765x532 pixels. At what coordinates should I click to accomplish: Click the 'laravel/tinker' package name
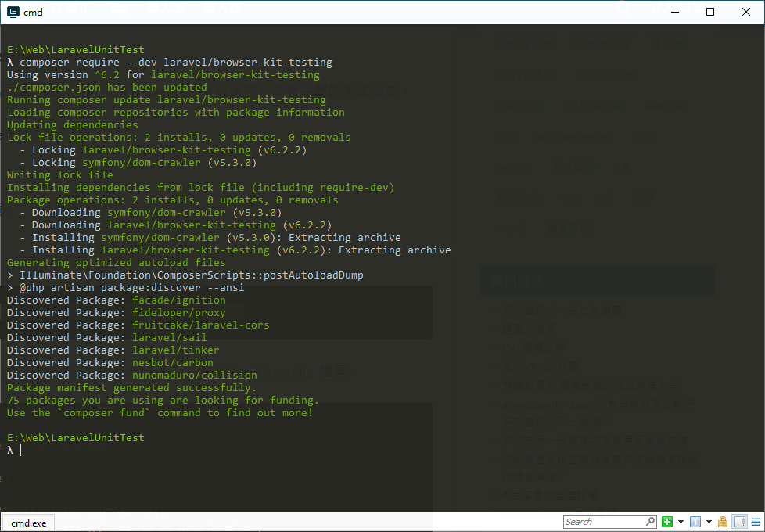[x=176, y=350]
